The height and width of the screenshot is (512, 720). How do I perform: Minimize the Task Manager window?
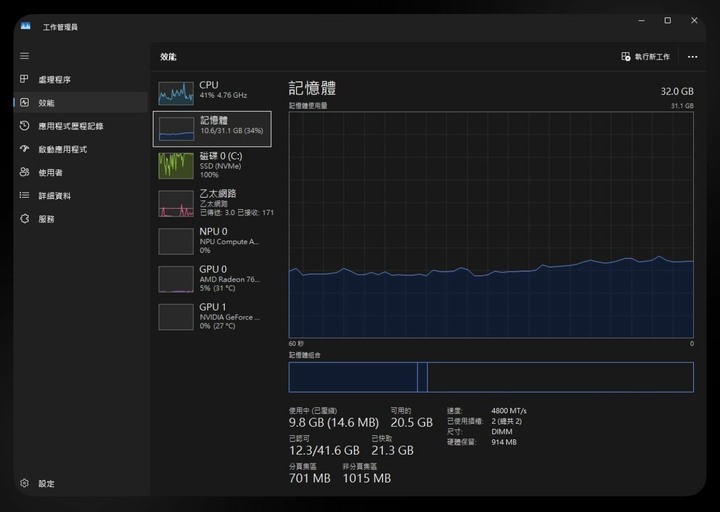pos(641,20)
